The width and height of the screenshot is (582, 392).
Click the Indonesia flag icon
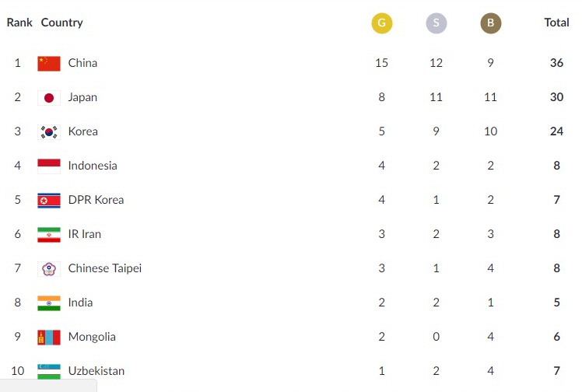click(49, 166)
